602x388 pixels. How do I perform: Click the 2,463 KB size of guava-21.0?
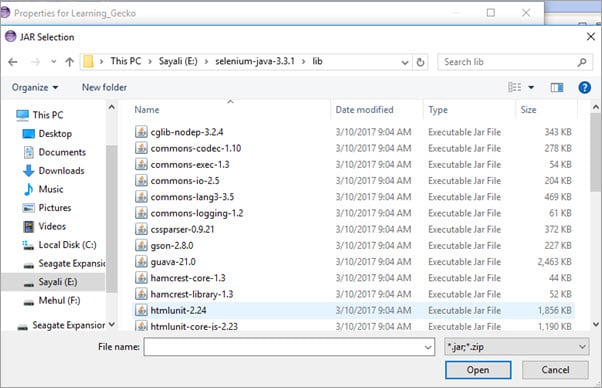coord(554,262)
